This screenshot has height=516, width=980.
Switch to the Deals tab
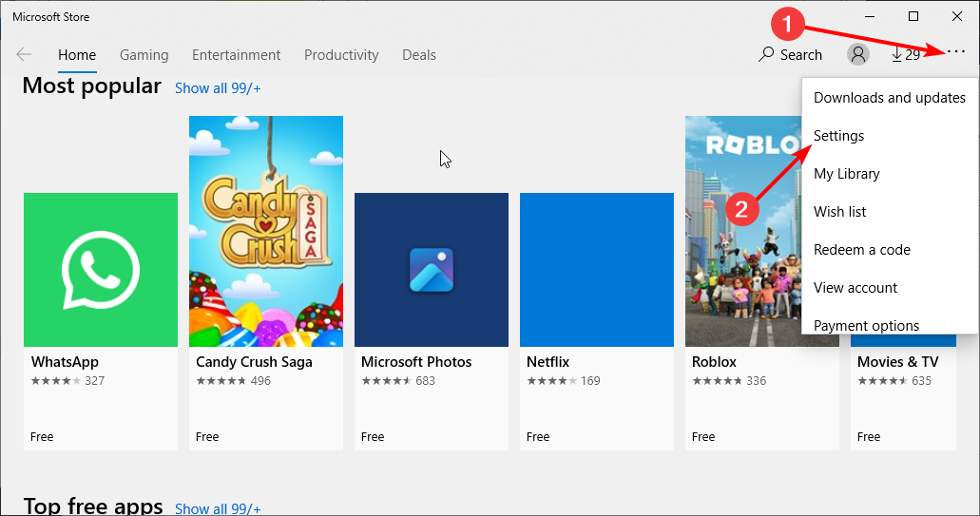tap(419, 55)
